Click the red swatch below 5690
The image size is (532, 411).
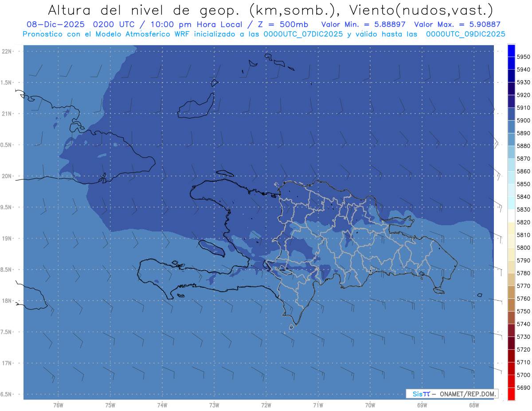511,394
